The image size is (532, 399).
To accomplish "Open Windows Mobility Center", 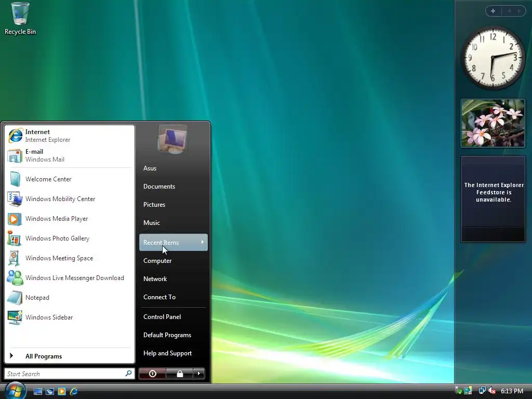I will [70, 199].
